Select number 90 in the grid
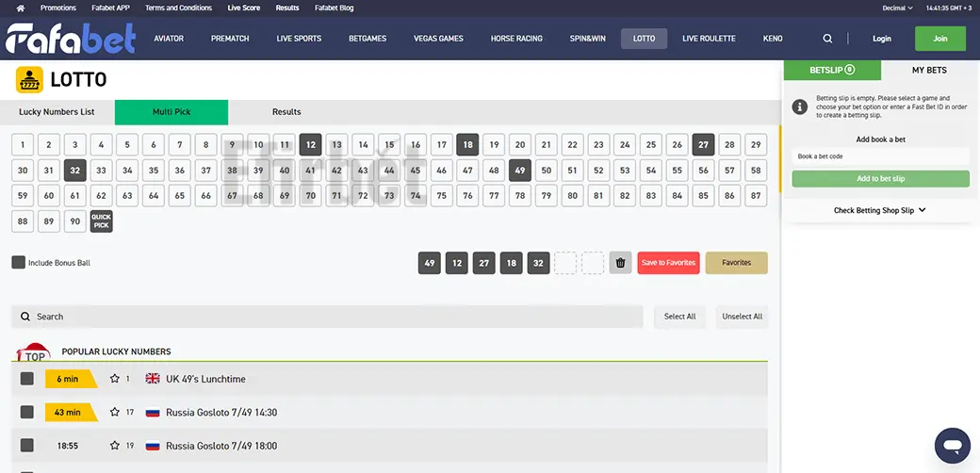980x473 pixels. 75,221
